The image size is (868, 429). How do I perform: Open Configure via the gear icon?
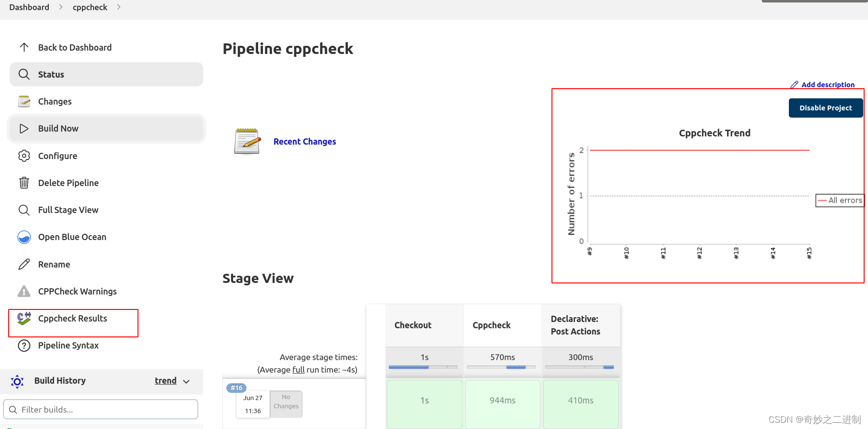tap(24, 156)
